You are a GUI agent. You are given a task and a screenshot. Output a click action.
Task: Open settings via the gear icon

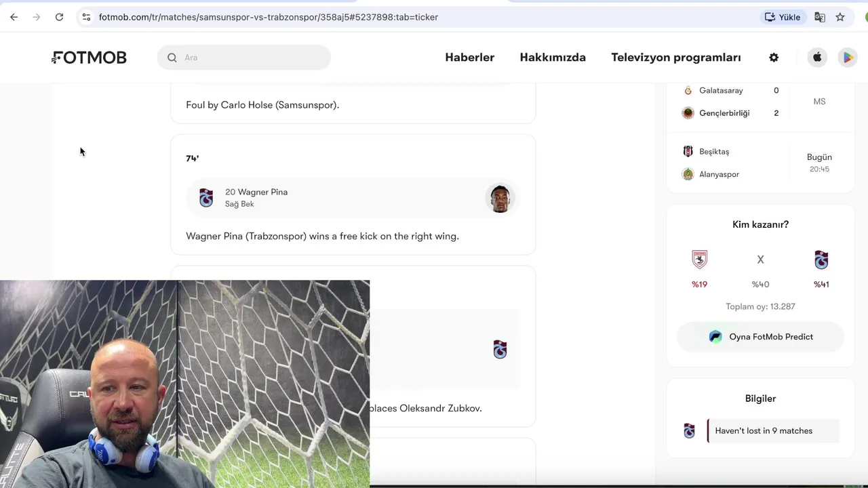click(774, 58)
